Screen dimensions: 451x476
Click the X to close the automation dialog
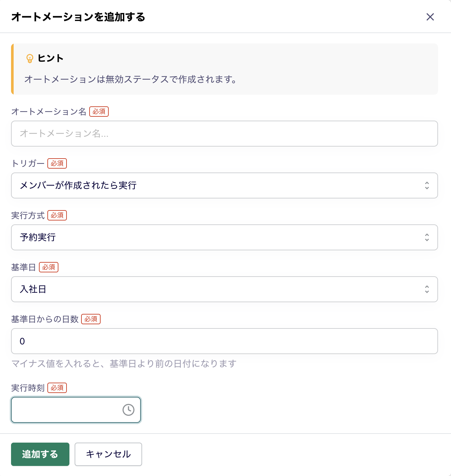(431, 17)
